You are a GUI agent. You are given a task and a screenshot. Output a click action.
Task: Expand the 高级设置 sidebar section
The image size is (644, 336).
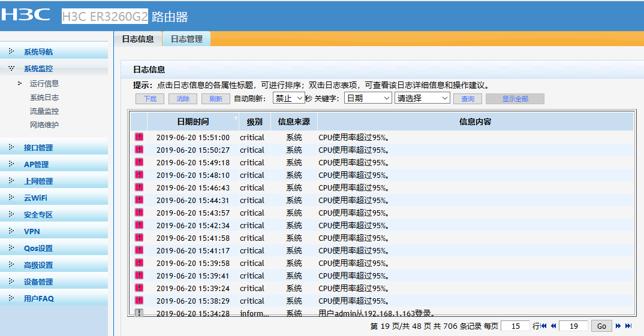click(x=38, y=265)
